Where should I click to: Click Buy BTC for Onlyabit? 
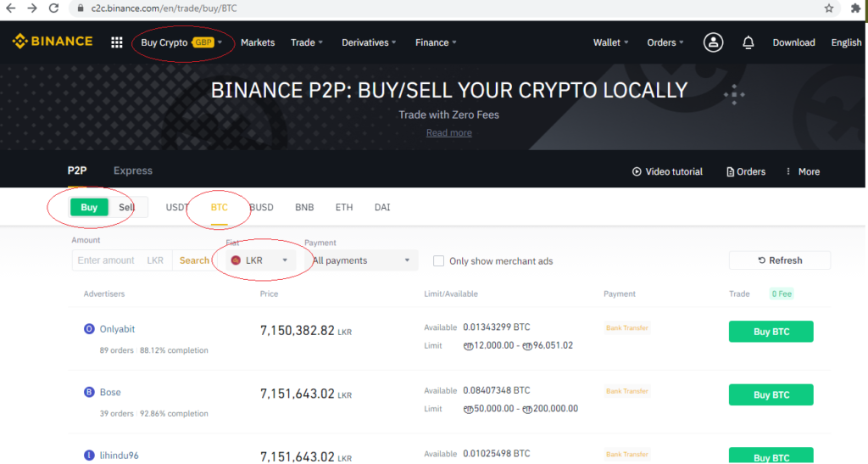pos(771,332)
